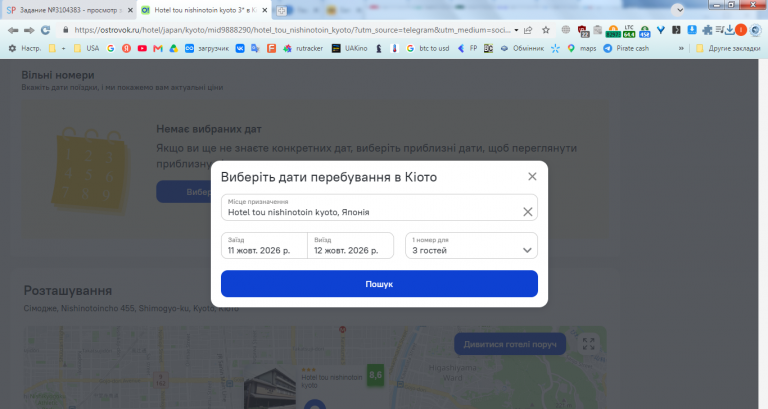Screen dimensions: 768x409
Task: Open the Yandex bookmark icon
Action: point(126,48)
